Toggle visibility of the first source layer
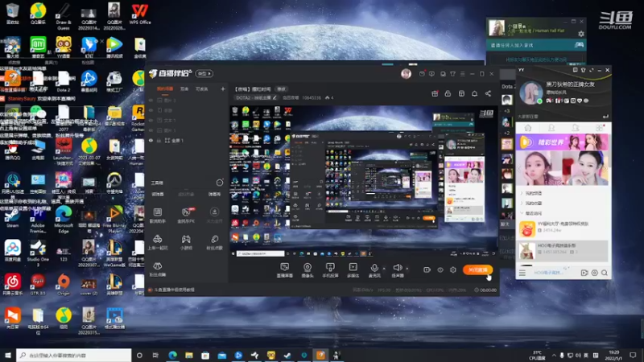The height and width of the screenshot is (362, 644). (151, 100)
